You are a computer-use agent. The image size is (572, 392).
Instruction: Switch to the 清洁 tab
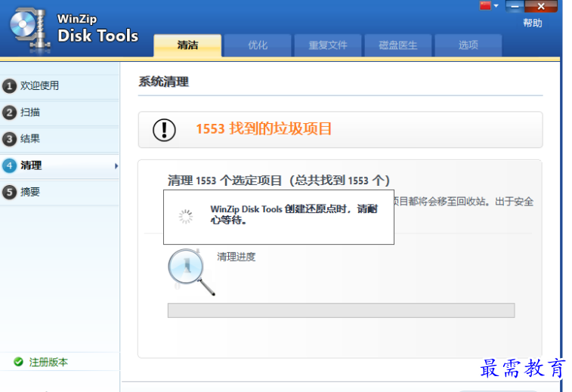click(187, 45)
